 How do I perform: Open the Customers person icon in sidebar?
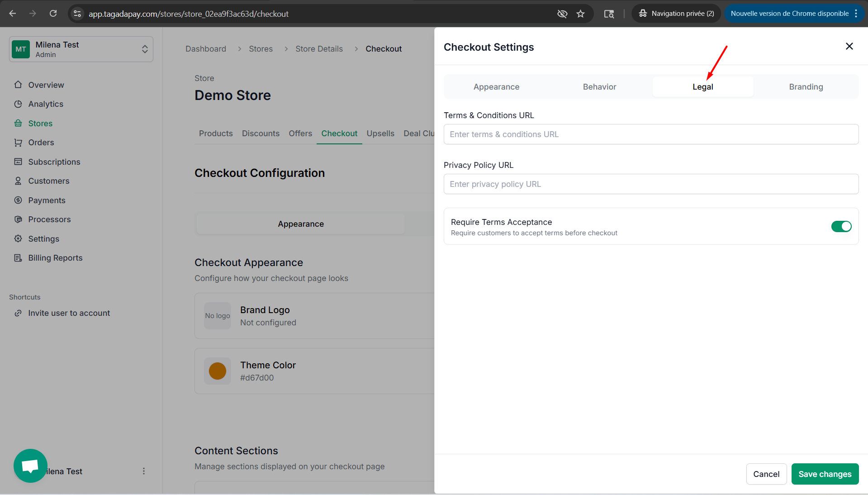18,181
